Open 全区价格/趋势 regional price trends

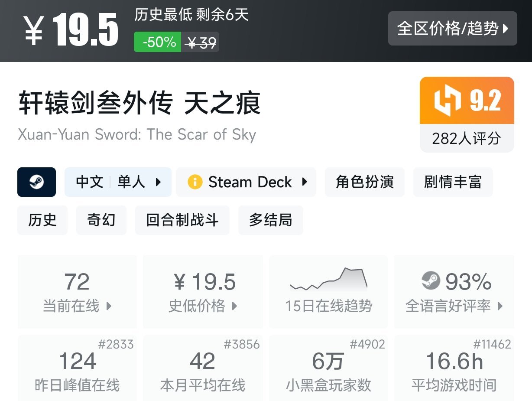452,29
